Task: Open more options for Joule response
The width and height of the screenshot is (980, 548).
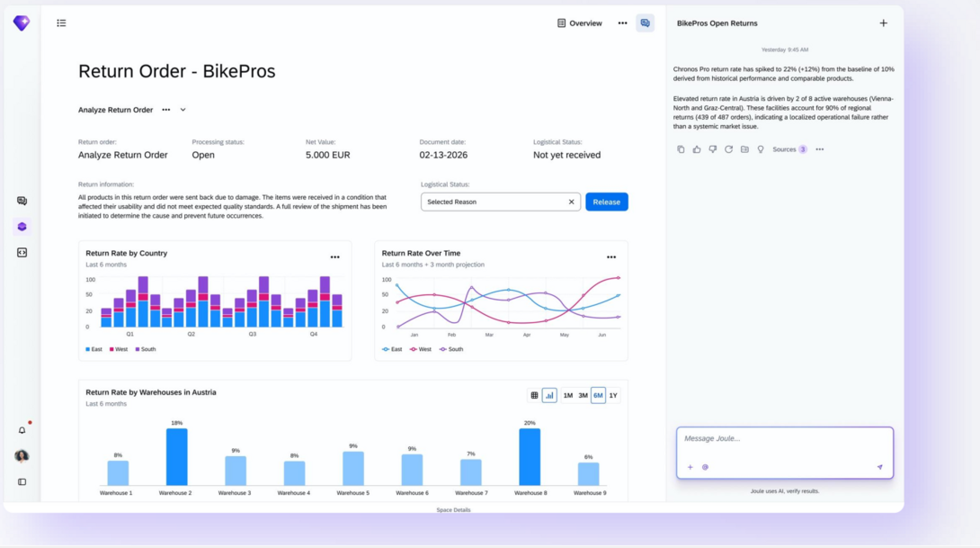Action: [819, 149]
